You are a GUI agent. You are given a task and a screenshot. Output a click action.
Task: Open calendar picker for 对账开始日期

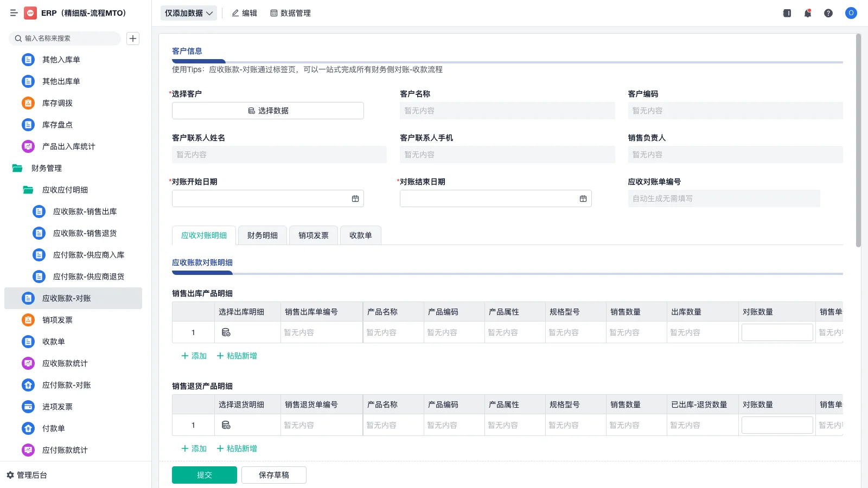pos(355,198)
